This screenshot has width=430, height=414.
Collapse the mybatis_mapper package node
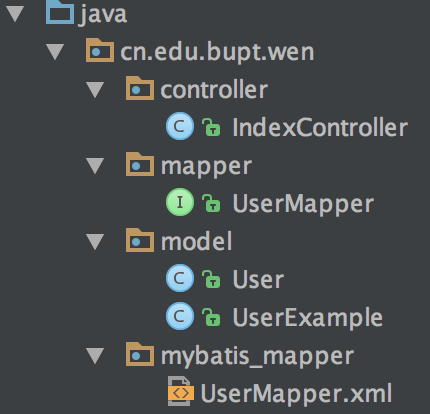point(95,356)
